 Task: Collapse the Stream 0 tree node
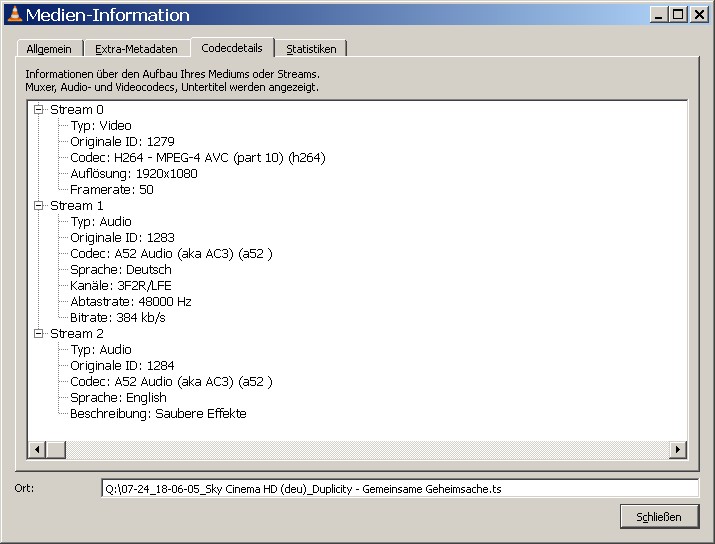[x=39, y=109]
